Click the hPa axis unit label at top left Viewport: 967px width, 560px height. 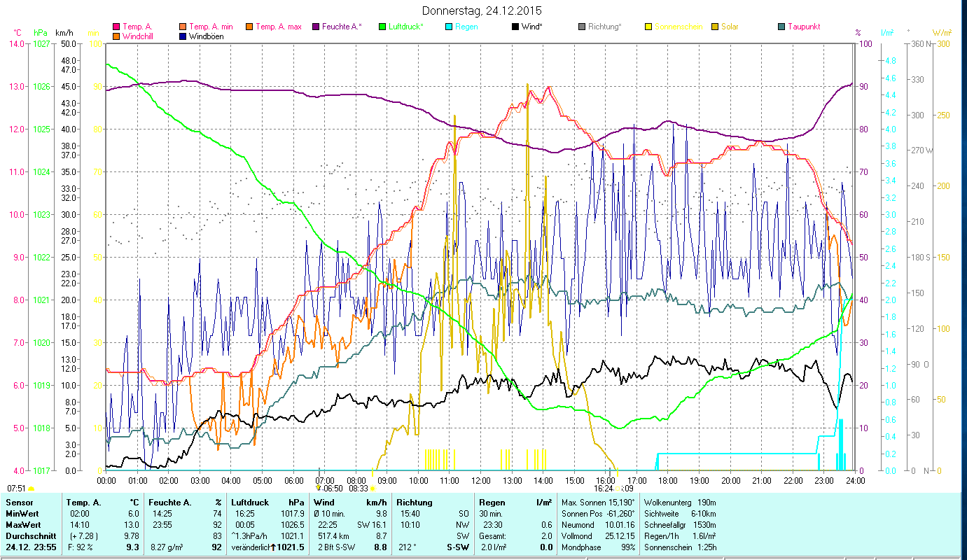point(41,33)
